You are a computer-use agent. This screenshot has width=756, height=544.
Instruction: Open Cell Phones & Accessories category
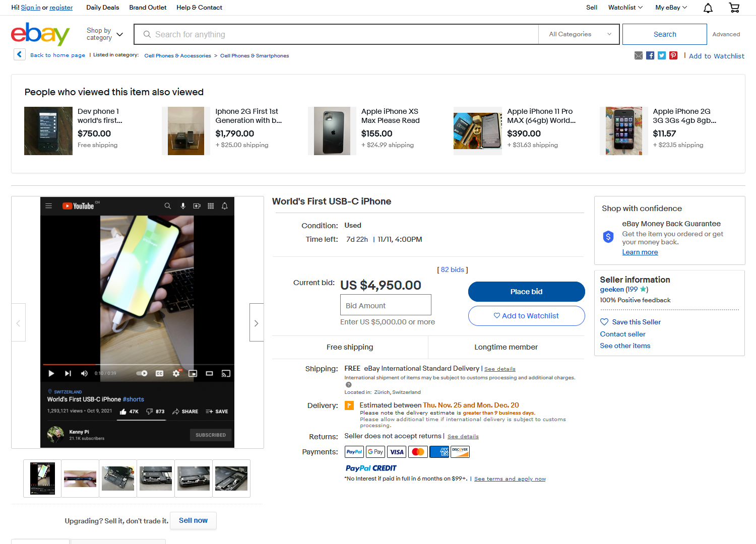177,56
